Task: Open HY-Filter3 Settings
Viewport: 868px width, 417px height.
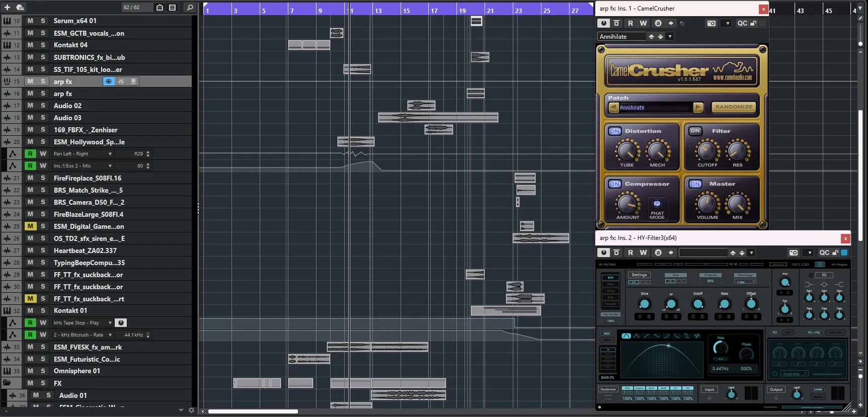Action: [x=639, y=275]
